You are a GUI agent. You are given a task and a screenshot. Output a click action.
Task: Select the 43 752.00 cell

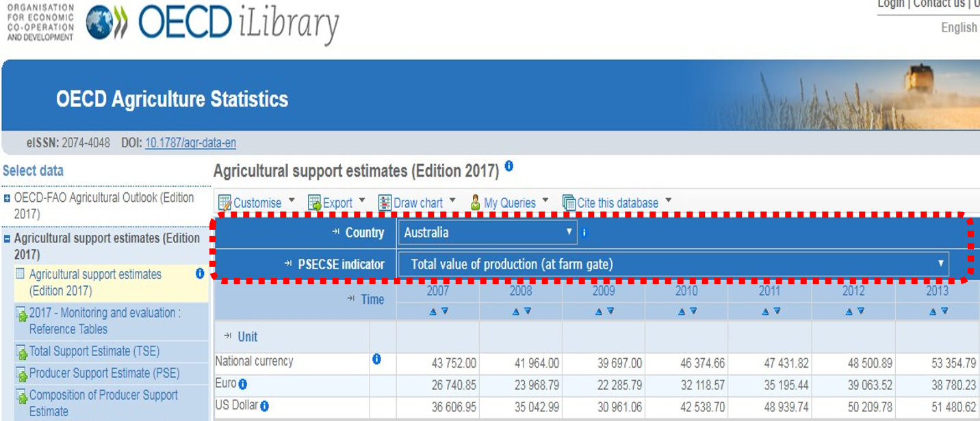438,363
